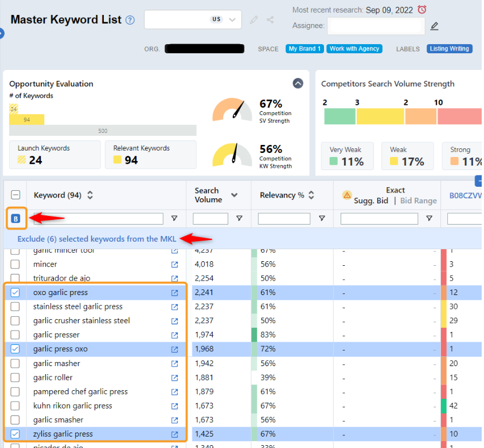Click the Listing Writing label tag
Screen dimensions: 484x448
tap(449, 49)
